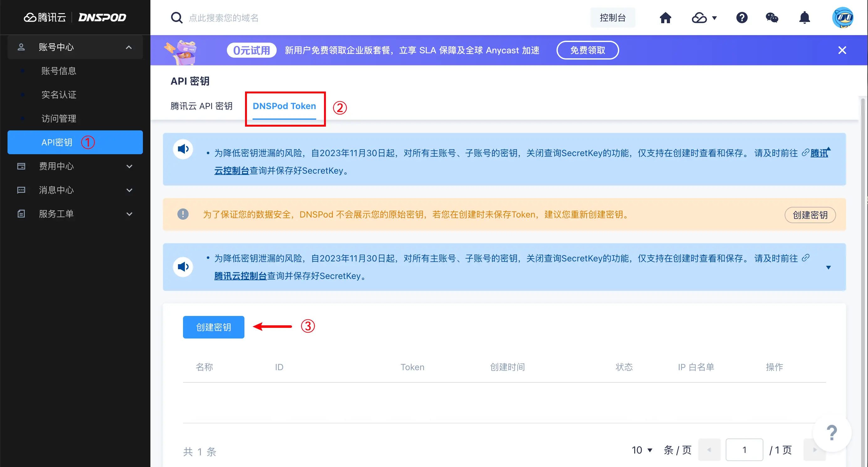Click speaker icon in second blue notice
The width and height of the screenshot is (868, 467).
pos(183,267)
